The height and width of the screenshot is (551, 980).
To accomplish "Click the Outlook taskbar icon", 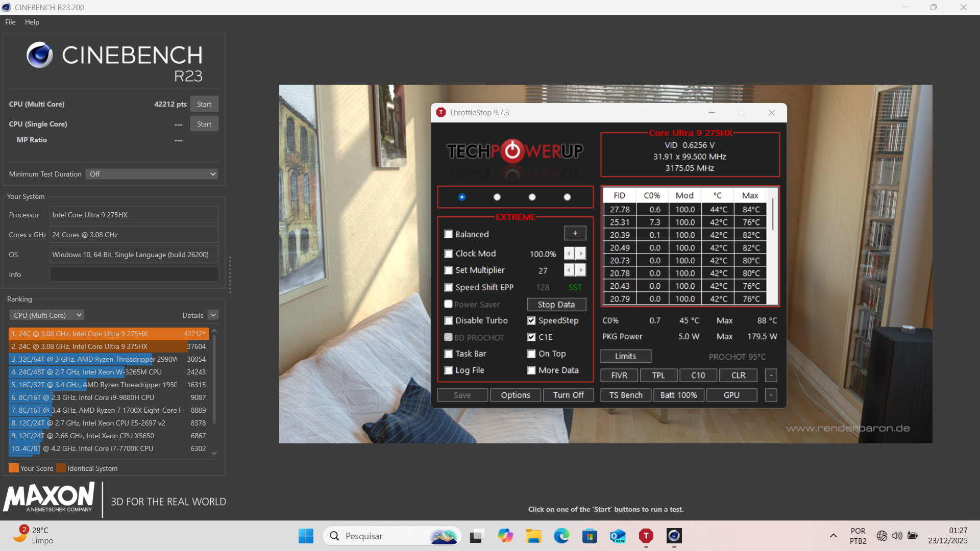I will (618, 536).
